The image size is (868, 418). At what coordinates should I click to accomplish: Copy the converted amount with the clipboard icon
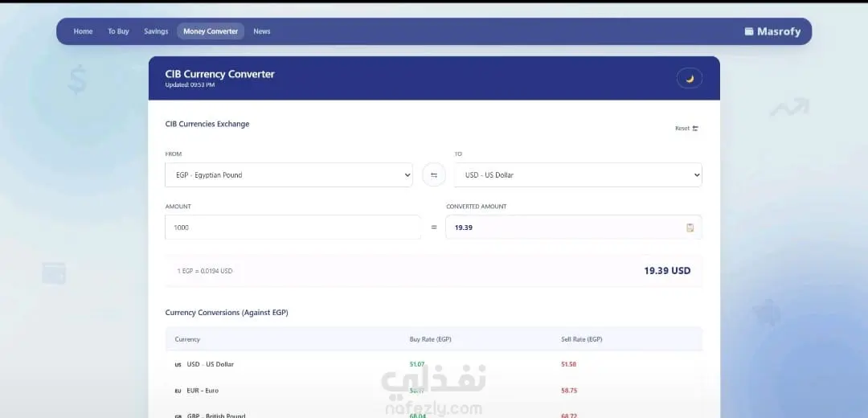click(690, 227)
